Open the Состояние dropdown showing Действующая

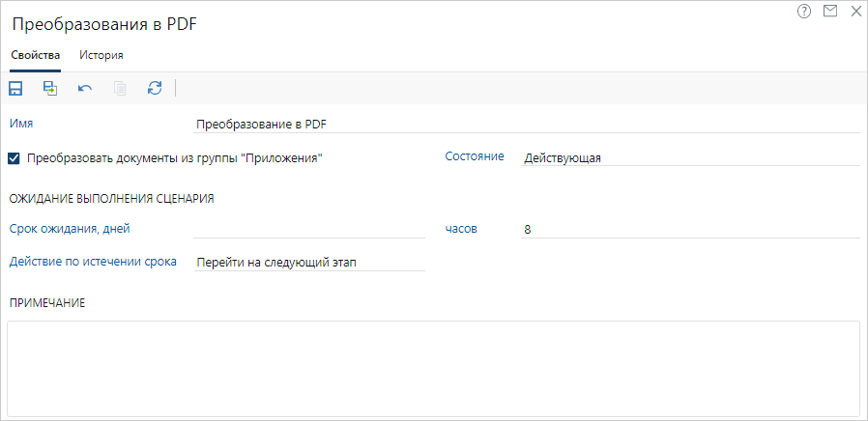tap(689, 158)
